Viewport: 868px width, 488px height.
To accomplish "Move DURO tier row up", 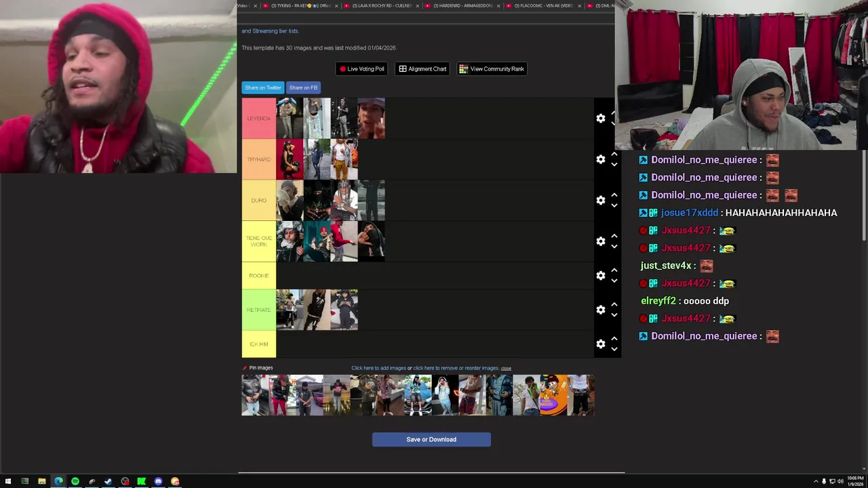I will pos(614,195).
